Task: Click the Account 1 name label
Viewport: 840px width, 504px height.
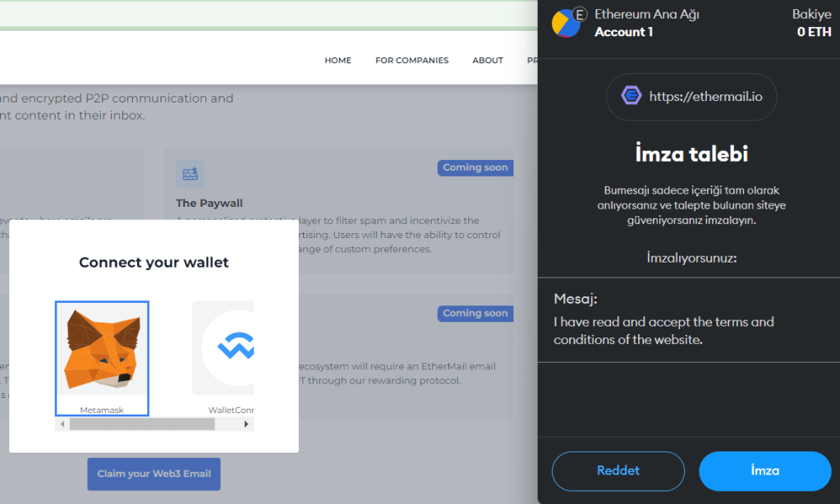Action: [x=624, y=32]
